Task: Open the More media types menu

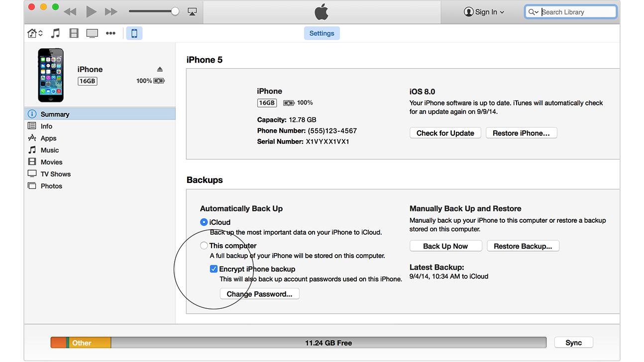Action: 110,33
